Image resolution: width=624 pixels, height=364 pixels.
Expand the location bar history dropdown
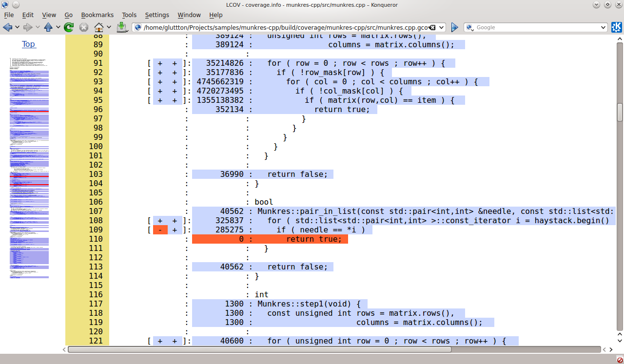(x=441, y=28)
